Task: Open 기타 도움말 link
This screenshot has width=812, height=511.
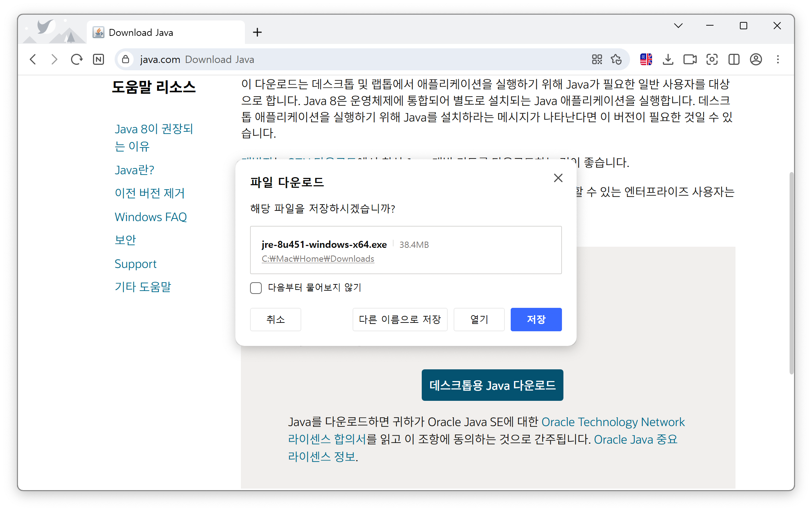Action: (143, 287)
